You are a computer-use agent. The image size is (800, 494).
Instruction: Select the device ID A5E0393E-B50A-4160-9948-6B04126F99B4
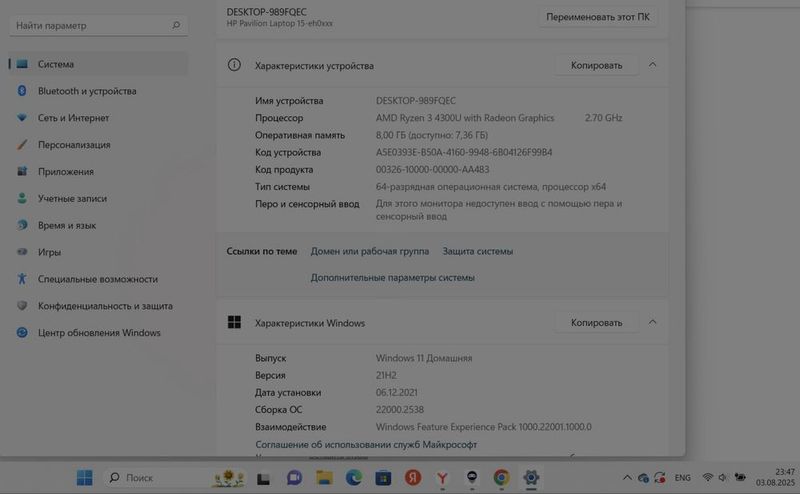coord(464,152)
